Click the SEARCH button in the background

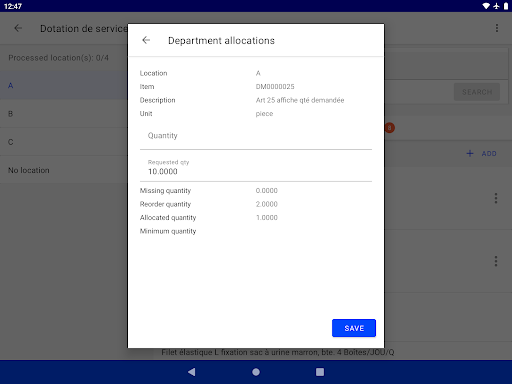tap(477, 92)
